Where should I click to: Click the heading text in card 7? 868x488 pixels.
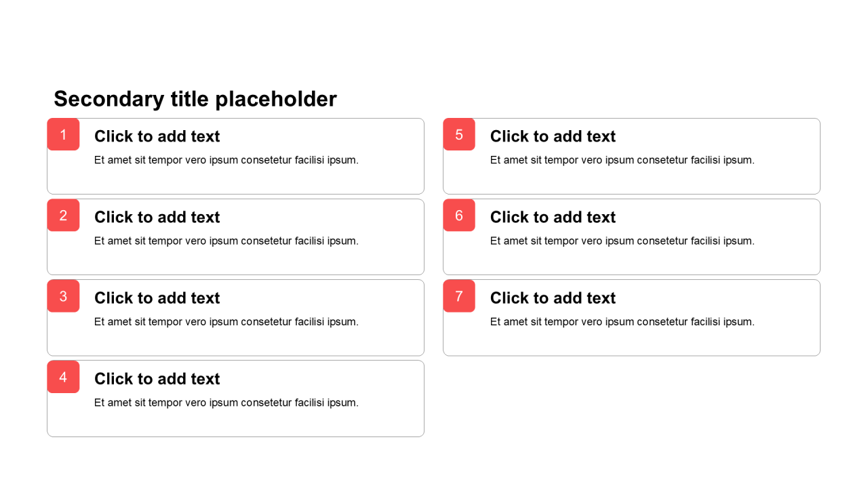pos(553,298)
